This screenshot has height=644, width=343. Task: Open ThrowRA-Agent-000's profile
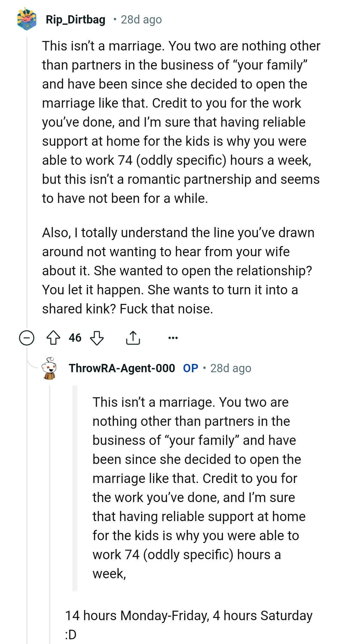coord(122,369)
